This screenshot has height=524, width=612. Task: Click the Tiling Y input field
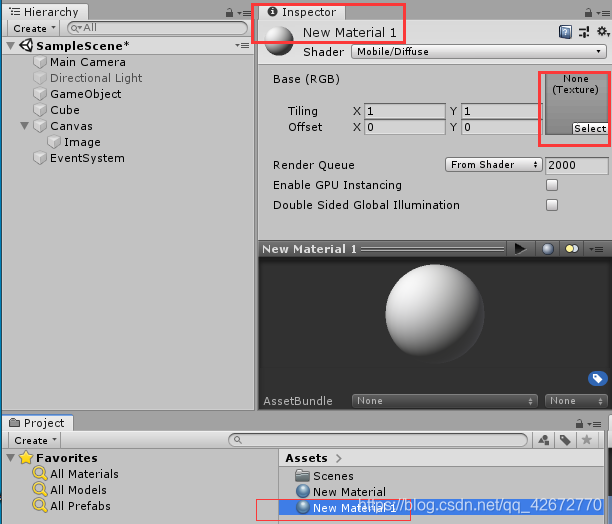point(502,111)
